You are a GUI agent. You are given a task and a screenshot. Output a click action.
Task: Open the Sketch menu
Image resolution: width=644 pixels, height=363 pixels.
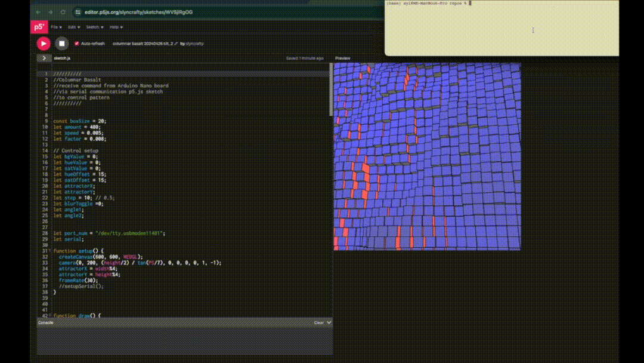(94, 27)
